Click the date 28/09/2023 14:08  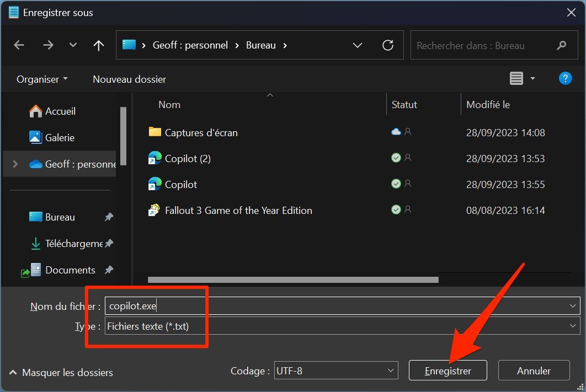[505, 132]
